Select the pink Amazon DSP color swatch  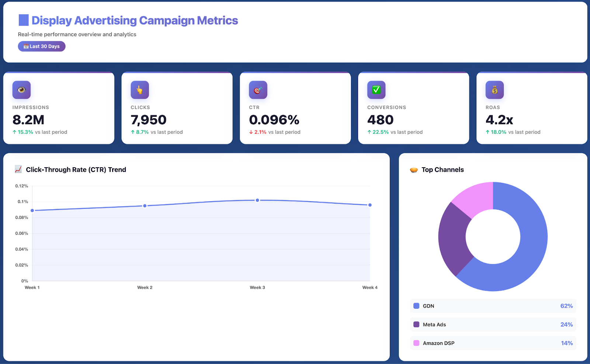pos(416,343)
